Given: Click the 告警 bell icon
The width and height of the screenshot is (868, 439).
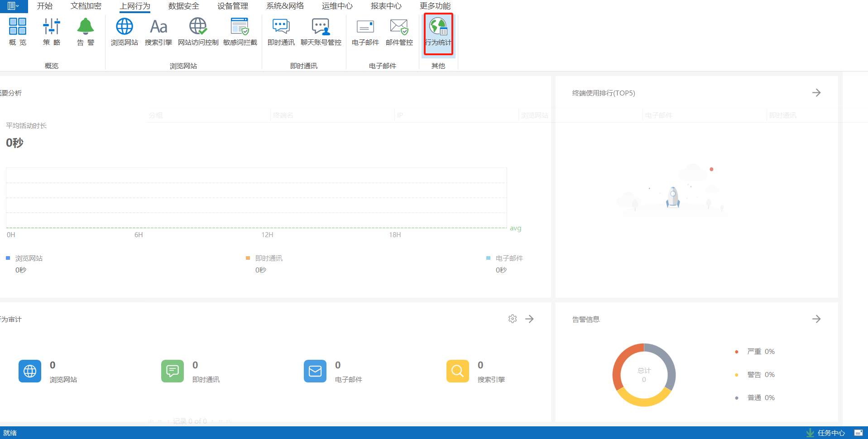Looking at the screenshot, I should (x=85, y=32).
